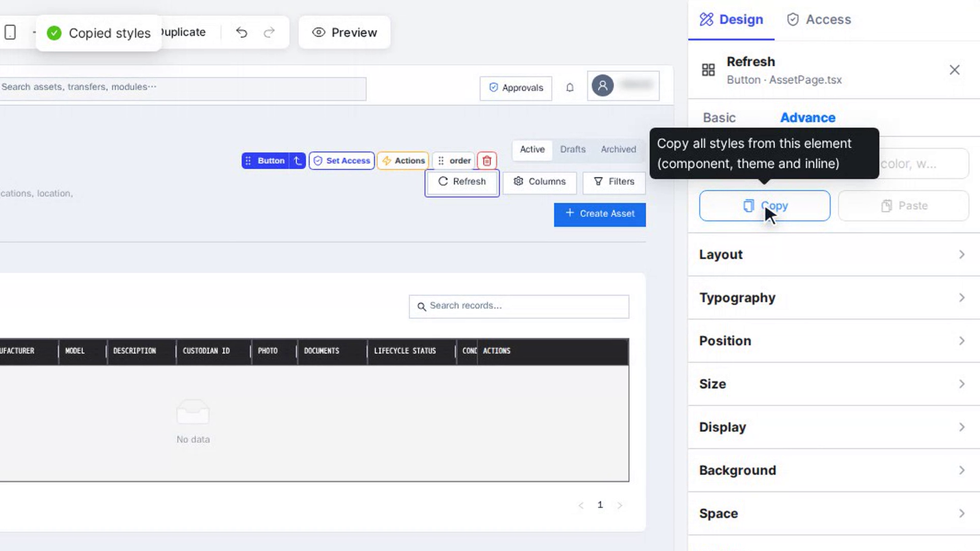
Task: Expand the Display section
Action: click(x=834, y=427)
